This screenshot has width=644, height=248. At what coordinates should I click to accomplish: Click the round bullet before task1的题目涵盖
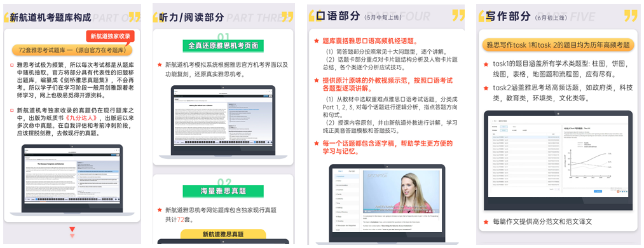[486, 64]
